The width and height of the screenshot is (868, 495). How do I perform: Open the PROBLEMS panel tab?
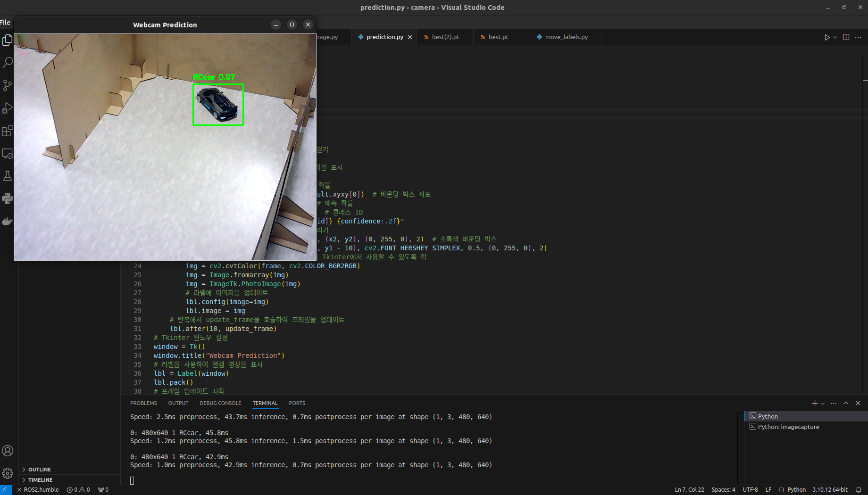(x=143, y=403)
